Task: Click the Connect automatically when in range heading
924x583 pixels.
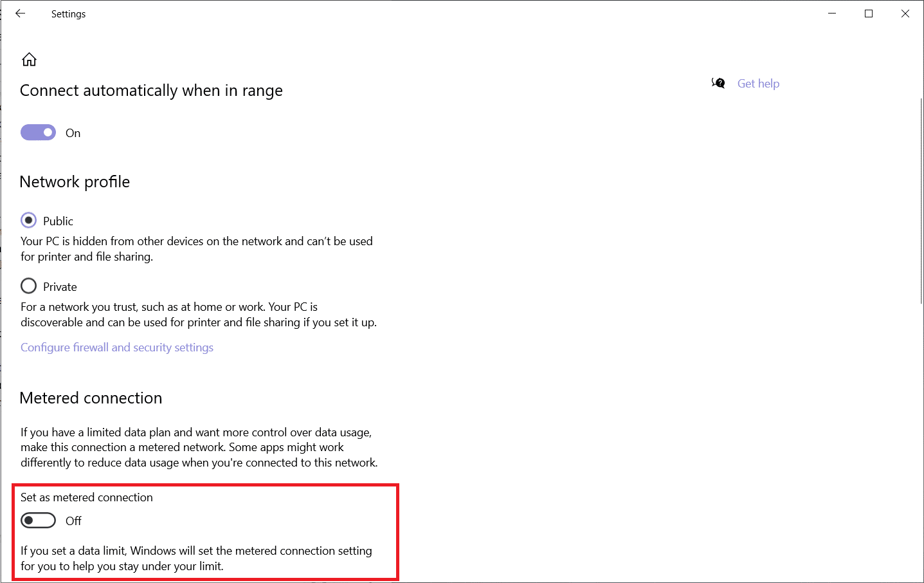Action: [x=151, y=90]
